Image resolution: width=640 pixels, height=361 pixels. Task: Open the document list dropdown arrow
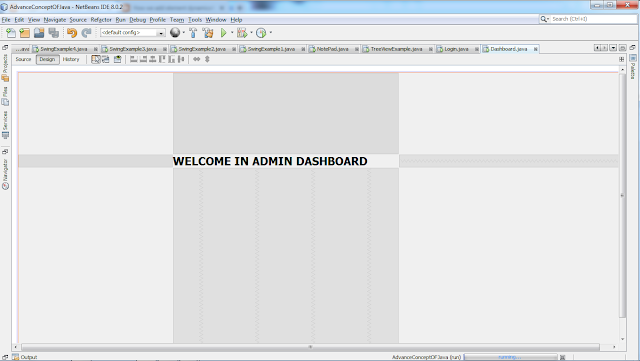click(x=613, y=48)
